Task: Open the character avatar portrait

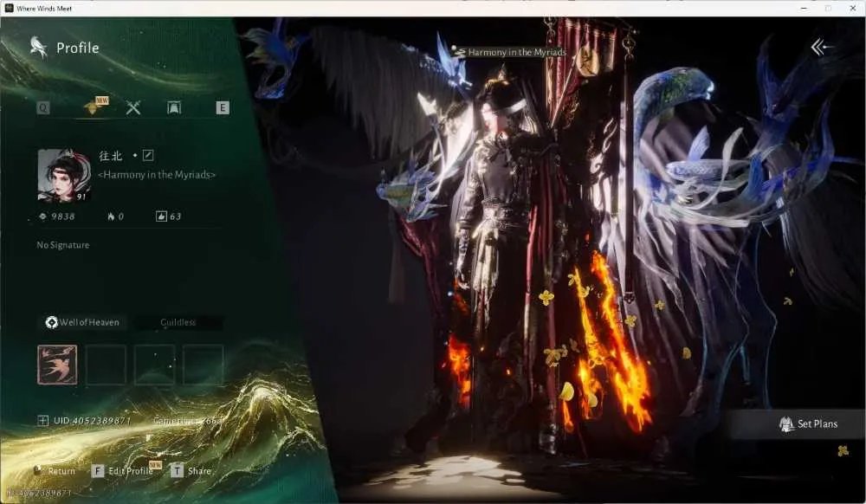Action: click(x=64, y=175)
